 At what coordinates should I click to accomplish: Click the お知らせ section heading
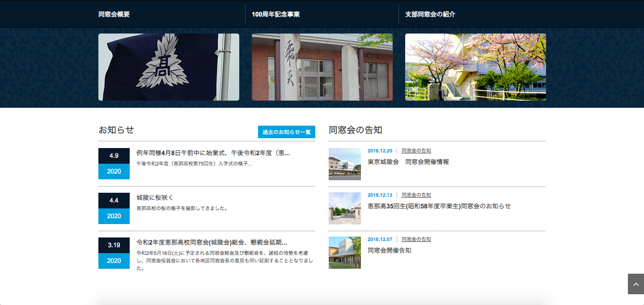pos(116,130)
